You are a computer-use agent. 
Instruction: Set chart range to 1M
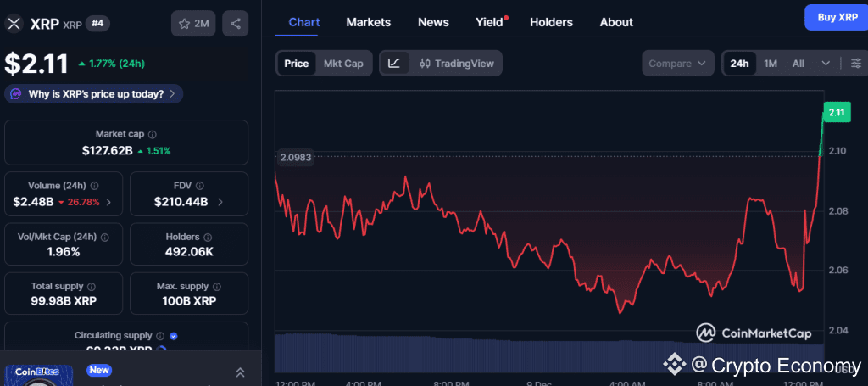pyautogui.click(x=770, y=63)
